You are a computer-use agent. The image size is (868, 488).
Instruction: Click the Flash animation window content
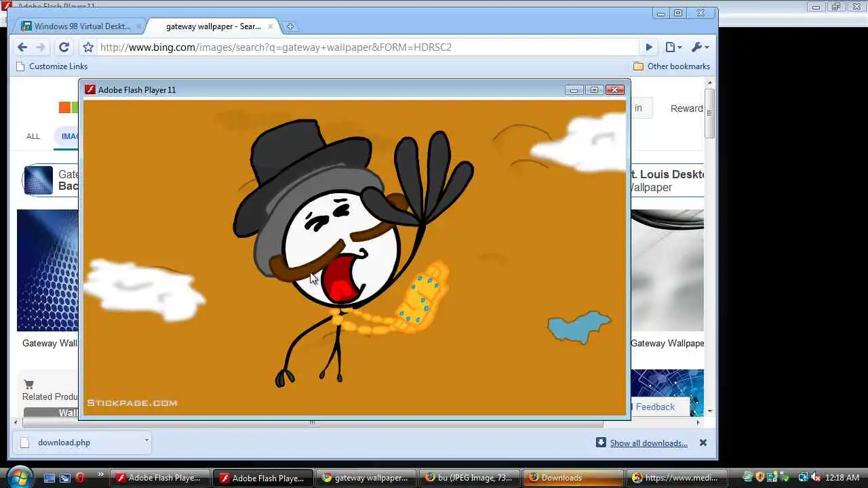[x=354, y=258]
